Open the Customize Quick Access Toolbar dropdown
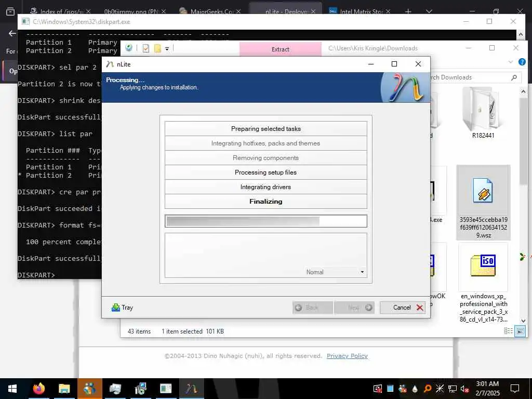This screenshot has width=532, height=399. point(167,49)
